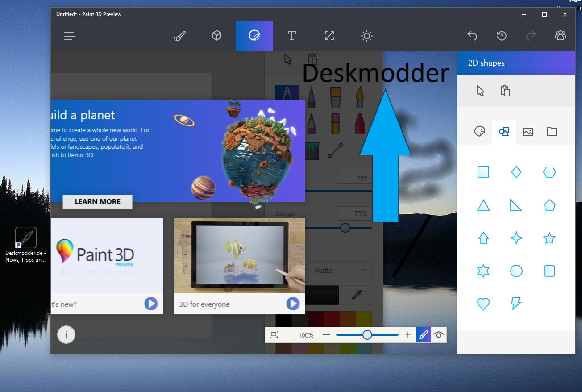Insert the rounded square shape
Viewport: 582px width, 392px height.
[x=549, y=271]
